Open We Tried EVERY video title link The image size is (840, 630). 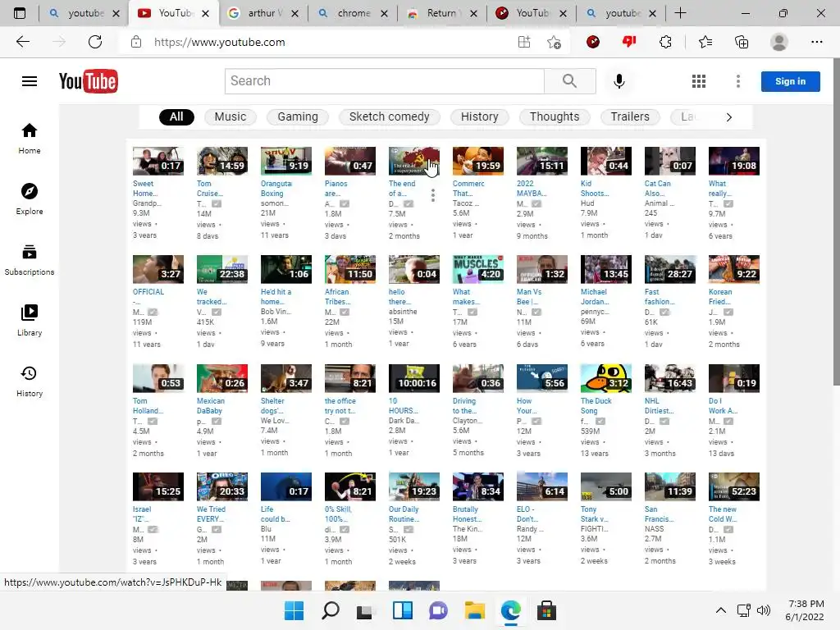pos(211,514)
